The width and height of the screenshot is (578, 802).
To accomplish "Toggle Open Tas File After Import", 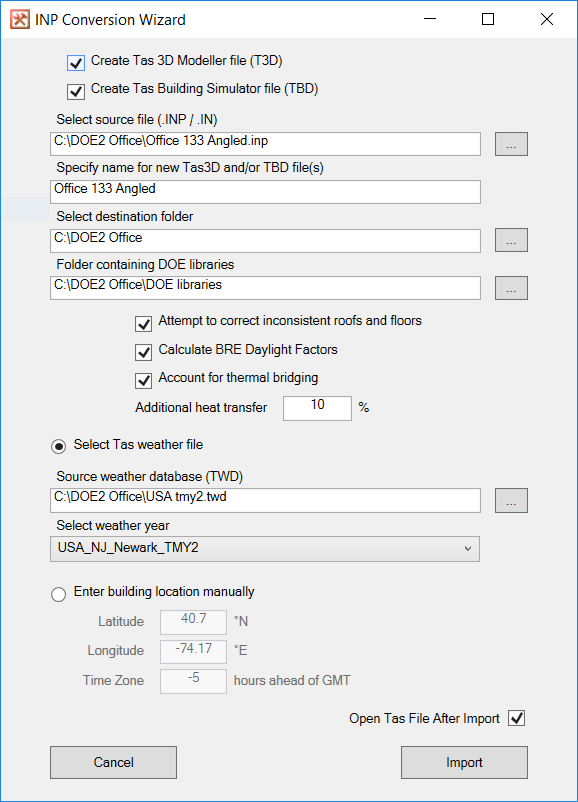I will pos(517,718).
